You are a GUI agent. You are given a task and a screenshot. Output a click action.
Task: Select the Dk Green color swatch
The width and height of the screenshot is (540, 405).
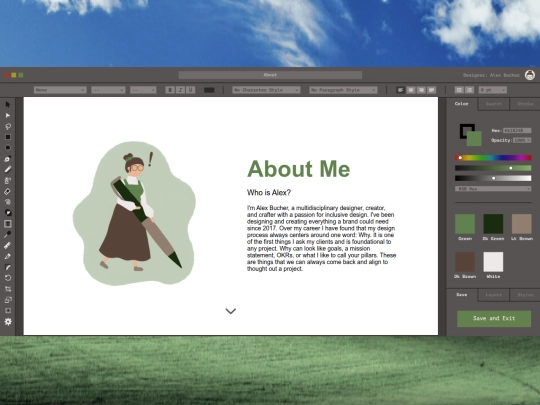[493, 224]
